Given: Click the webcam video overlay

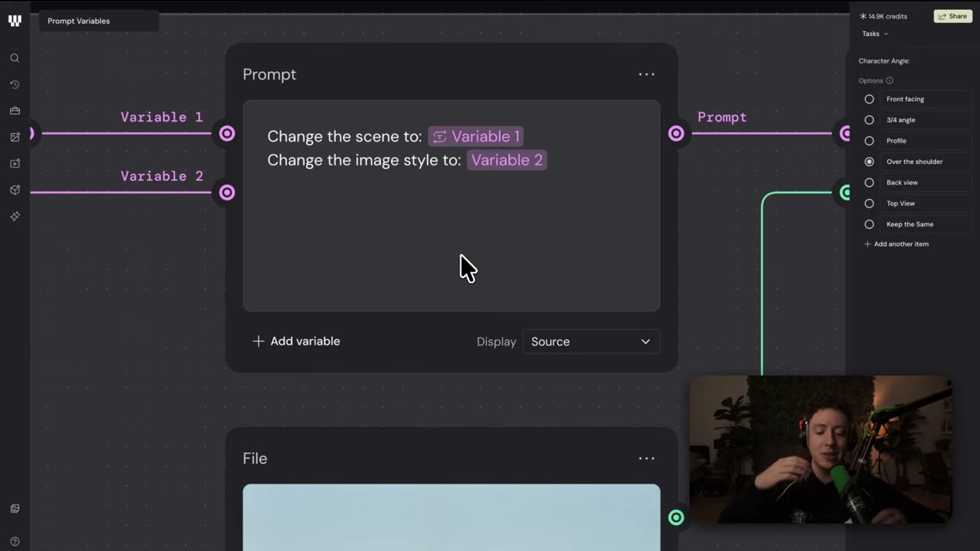Looking at the screenshot, I should (x=821, y=450).
